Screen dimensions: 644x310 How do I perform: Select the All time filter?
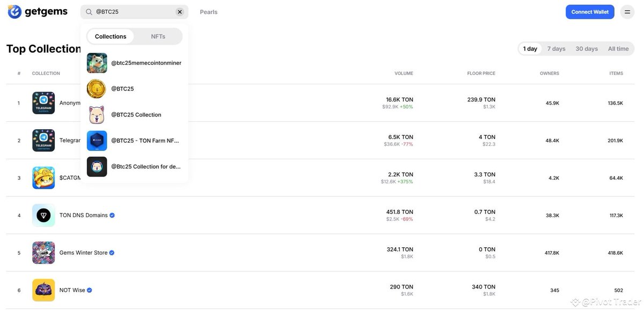(x=618, y=49)
